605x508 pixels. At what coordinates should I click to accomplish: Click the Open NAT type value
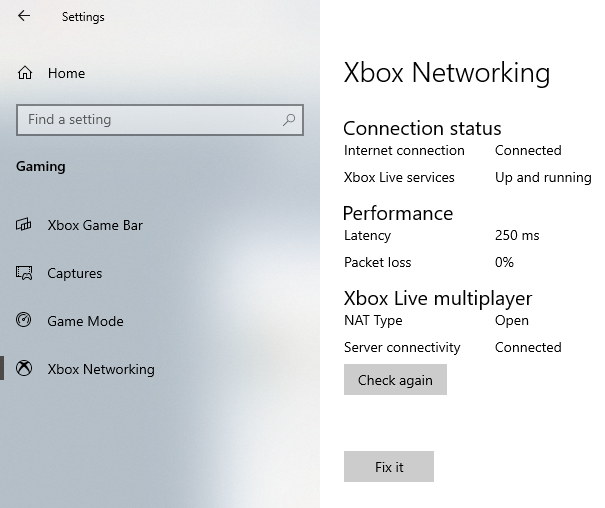point(512,321)
